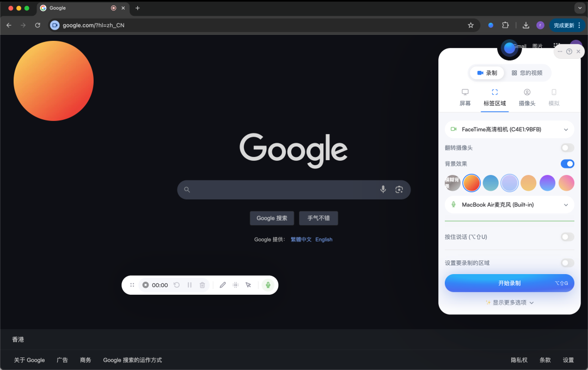The width and height of the screenshot is (588, 370).
Task: Open the Chrome profile avatar
Action: click(x=540, y=25)
